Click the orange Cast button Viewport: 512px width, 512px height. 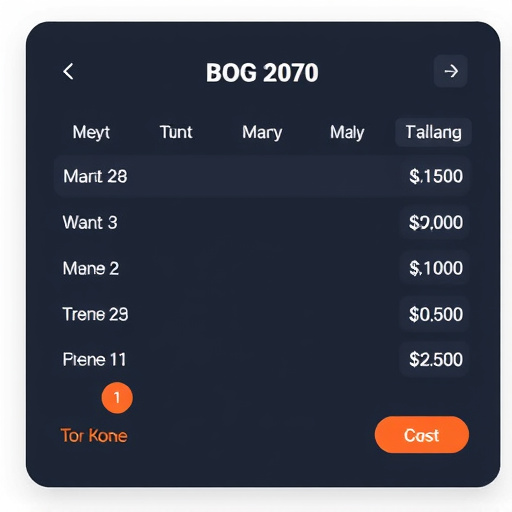click(422, 435)
